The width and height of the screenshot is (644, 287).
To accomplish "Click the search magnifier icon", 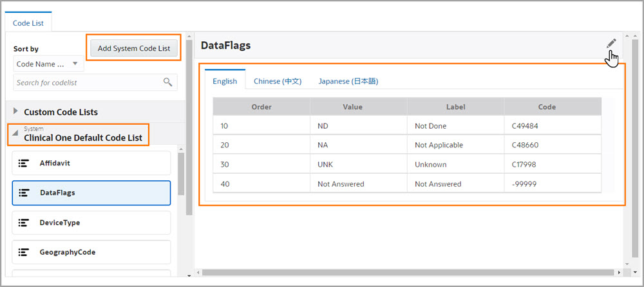I will (167, 82).
